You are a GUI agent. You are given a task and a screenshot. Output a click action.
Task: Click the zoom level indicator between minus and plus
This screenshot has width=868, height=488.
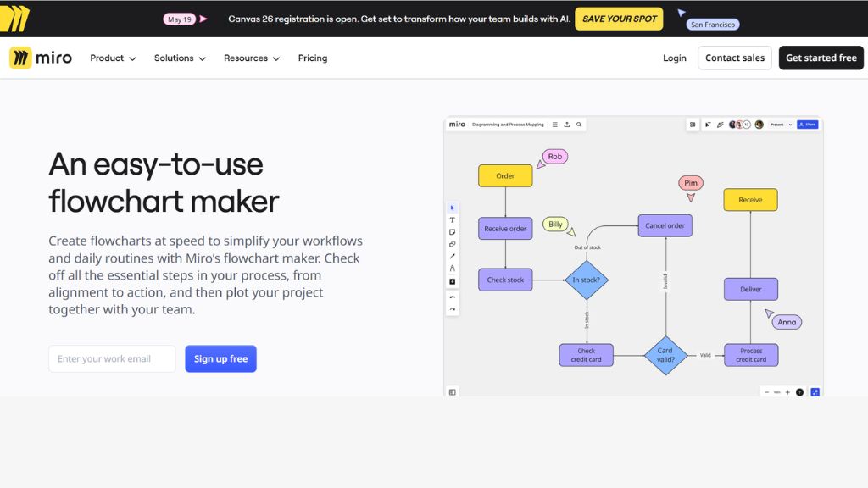click(776, 392)
